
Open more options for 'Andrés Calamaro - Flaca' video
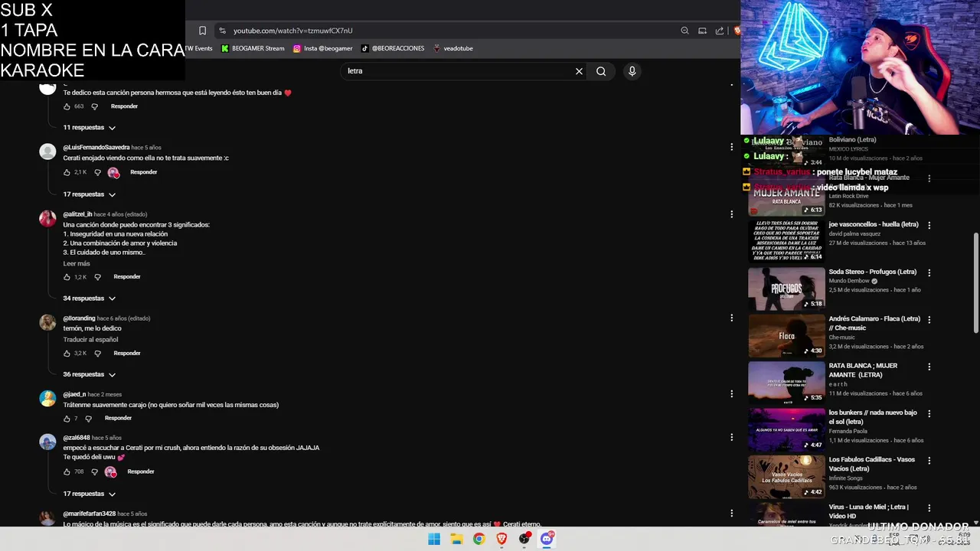coord(929,320)
